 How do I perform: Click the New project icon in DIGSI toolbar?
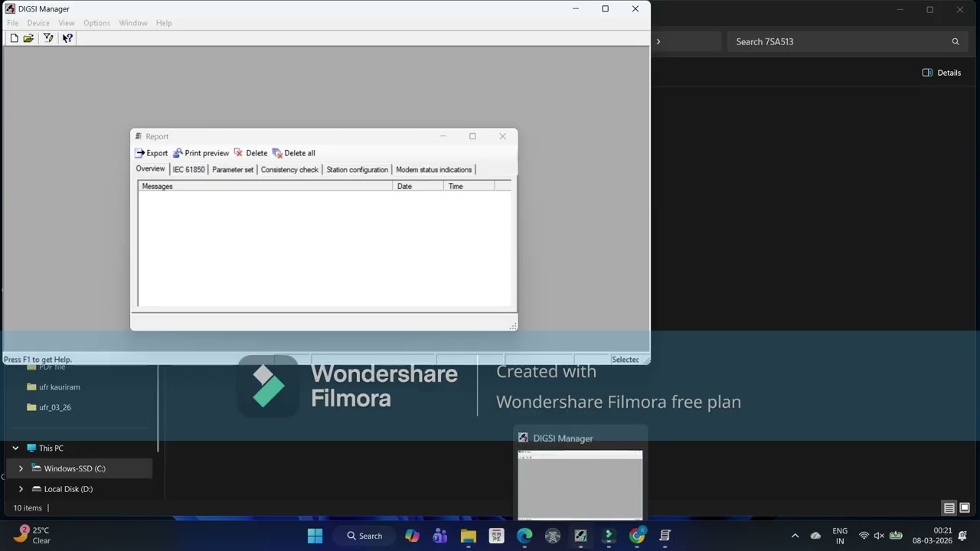(x=14, y=38)
